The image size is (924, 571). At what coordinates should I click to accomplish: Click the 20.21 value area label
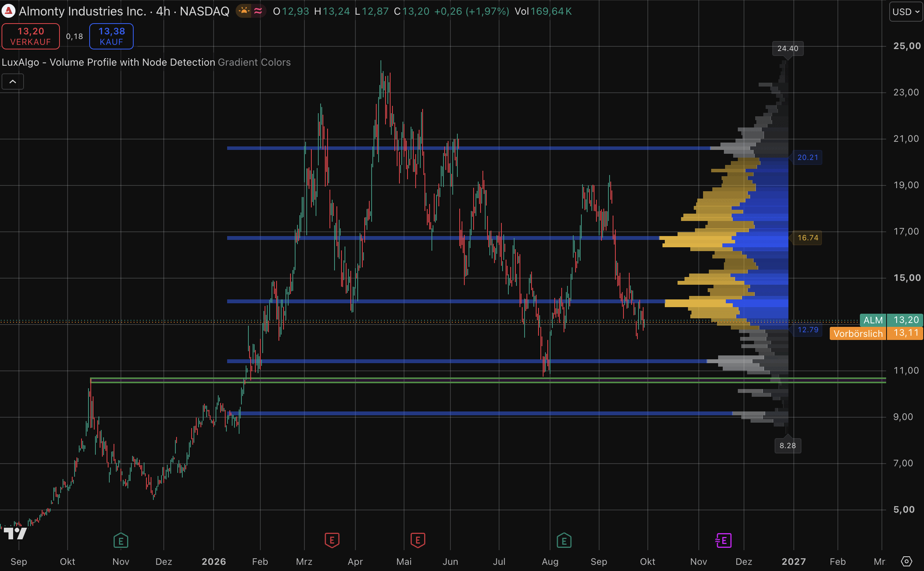808,157
